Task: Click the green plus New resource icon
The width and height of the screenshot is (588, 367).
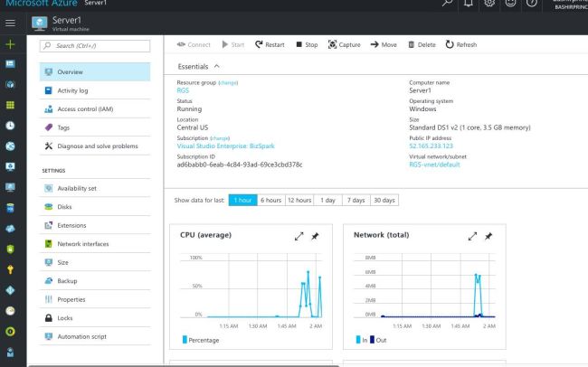Action: (x=10, y=44)
